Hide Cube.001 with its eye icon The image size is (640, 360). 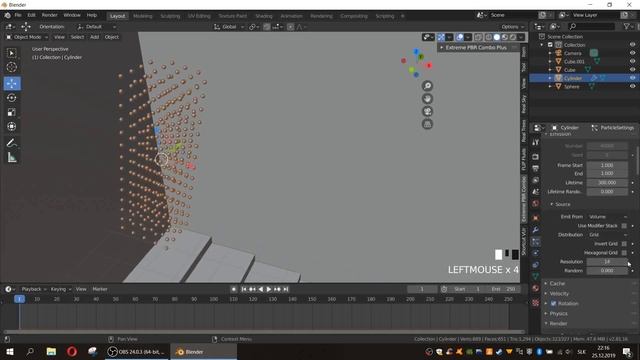(632, 62)
